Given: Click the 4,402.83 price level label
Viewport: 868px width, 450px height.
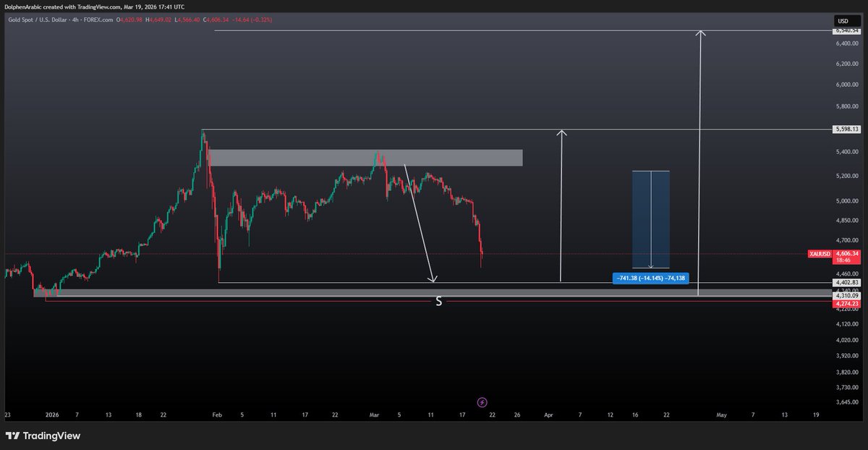Looking at the screenshot, I should (x=846, y=282).
